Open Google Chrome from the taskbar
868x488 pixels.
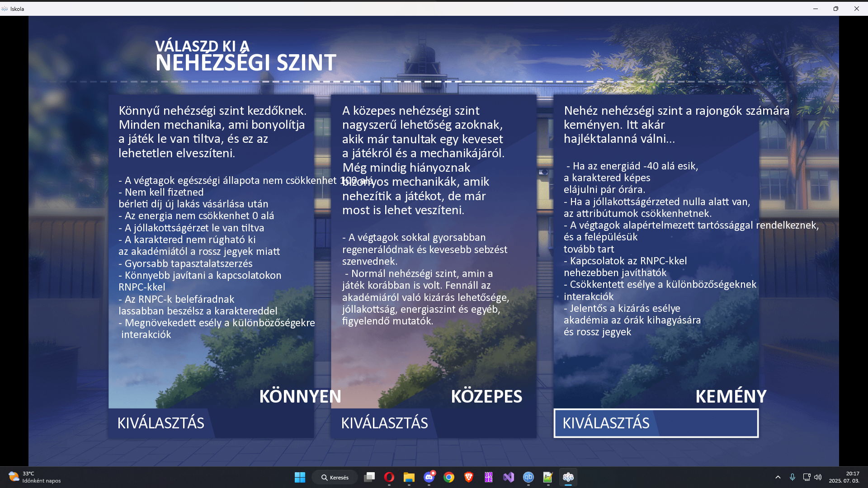point(449,477)
